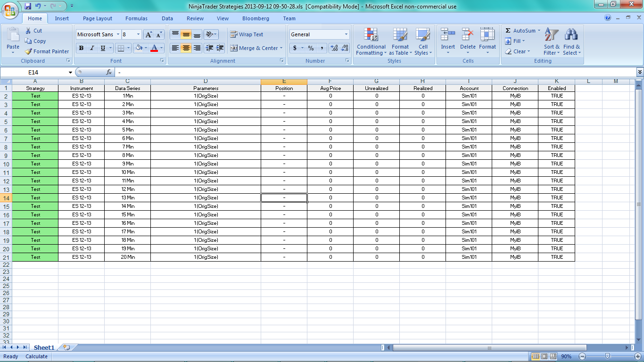The height and width of the screenshot is (362, 644).
Task: Open the Format cells menu in Cells group
Action: point(487,41)
